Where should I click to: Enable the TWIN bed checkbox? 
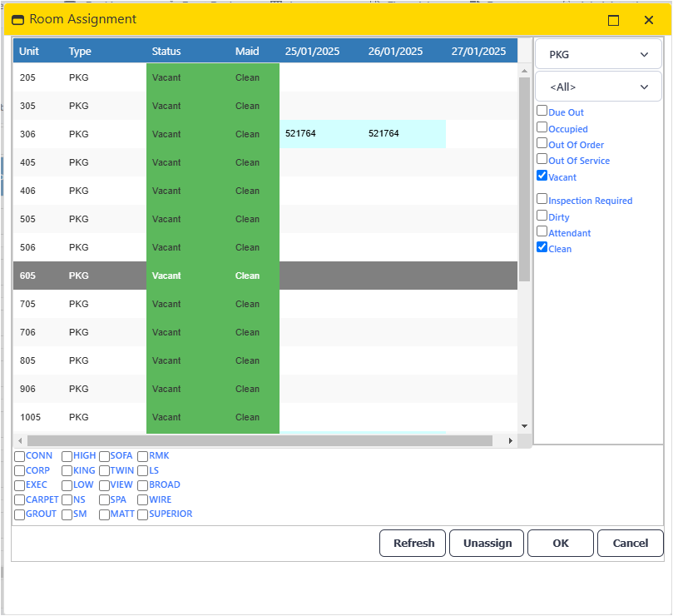[x=104, y=471]
